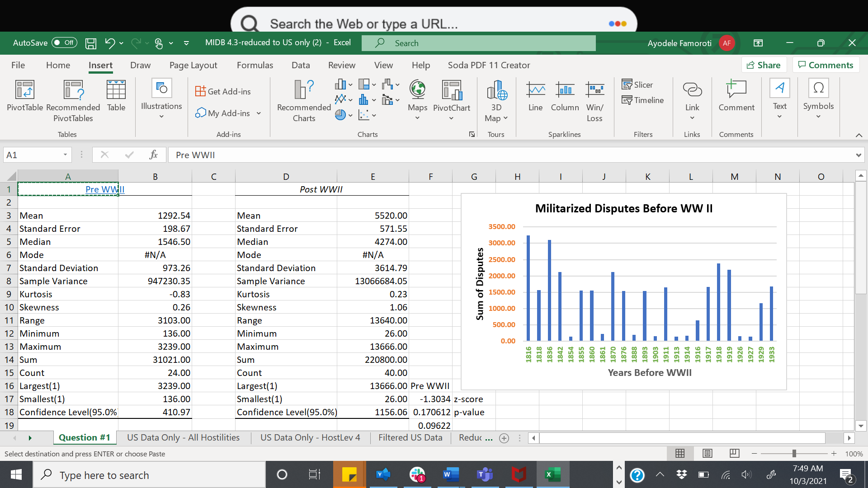
Task: Click the Share button
Action: 764,65
